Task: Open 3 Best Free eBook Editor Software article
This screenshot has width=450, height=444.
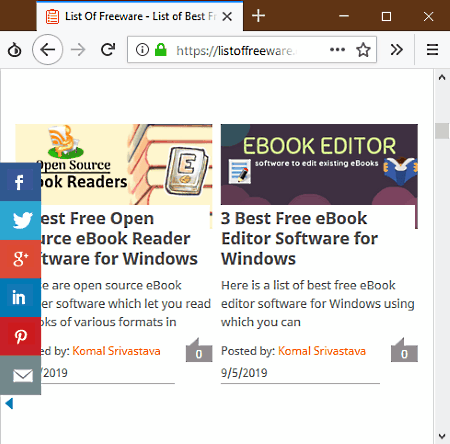Action: (299, 239)
